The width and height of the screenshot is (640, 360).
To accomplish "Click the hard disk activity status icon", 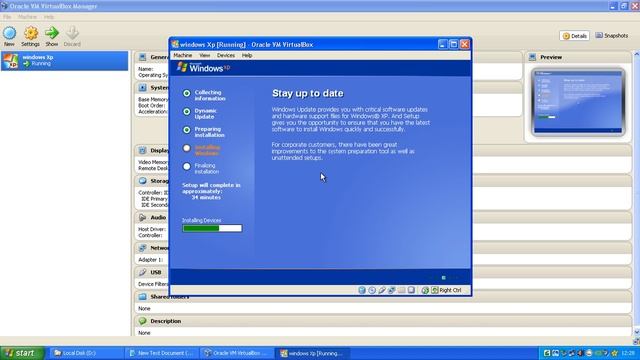I will point(362,290).
